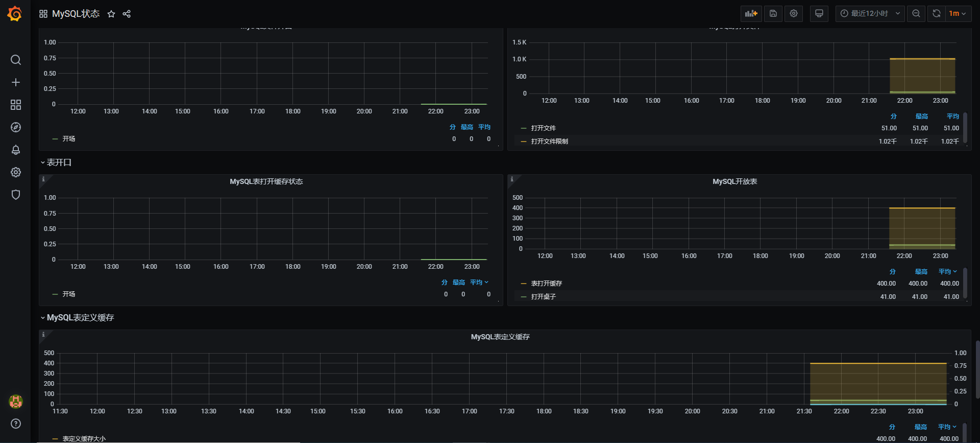Sort by 平均 in MySQL开放表 legend
Image resolution: width=980 pixels, height=443 pixels.
(x=948, y=272)
